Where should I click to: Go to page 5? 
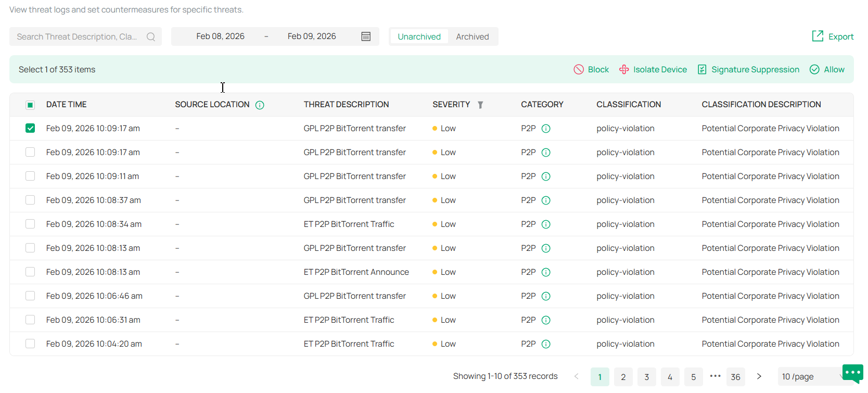point(694,377)
